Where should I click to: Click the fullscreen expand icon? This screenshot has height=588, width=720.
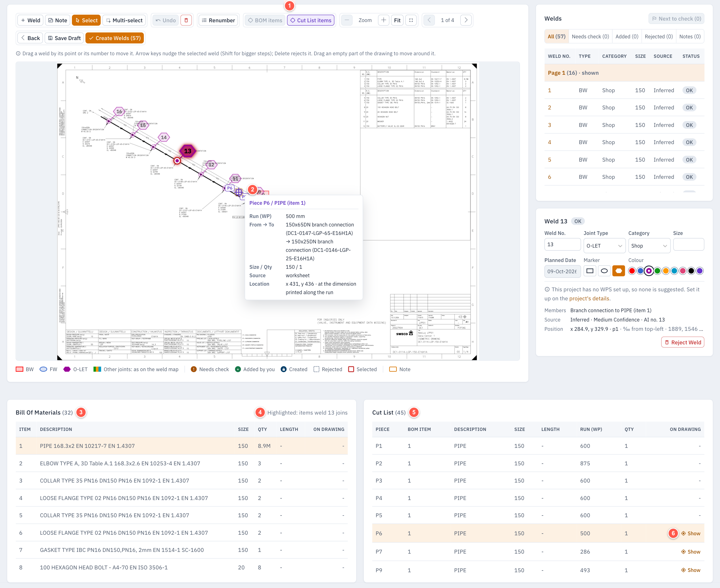[x=411, y=20]
